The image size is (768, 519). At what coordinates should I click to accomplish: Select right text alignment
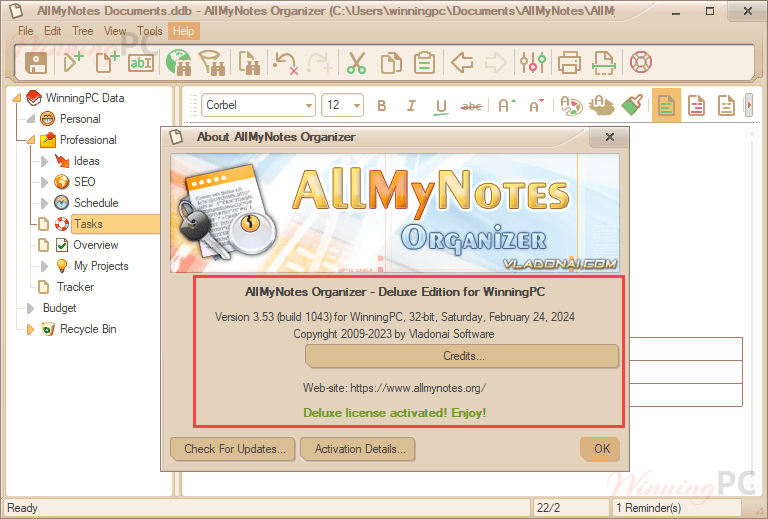click(726, 105)
